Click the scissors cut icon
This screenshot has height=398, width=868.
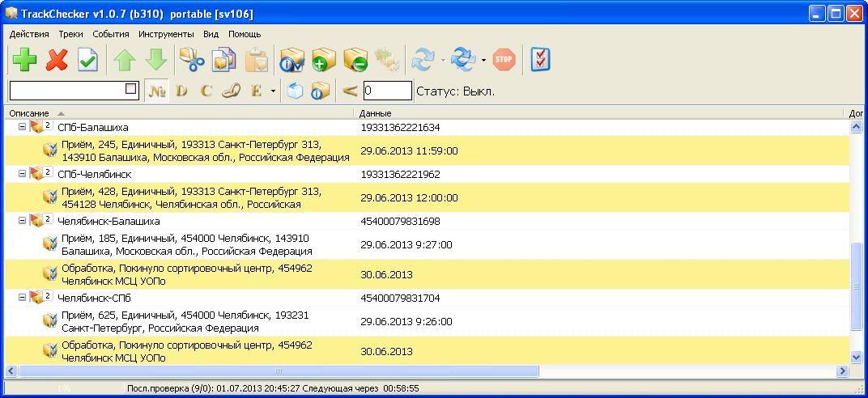(192, 60)
